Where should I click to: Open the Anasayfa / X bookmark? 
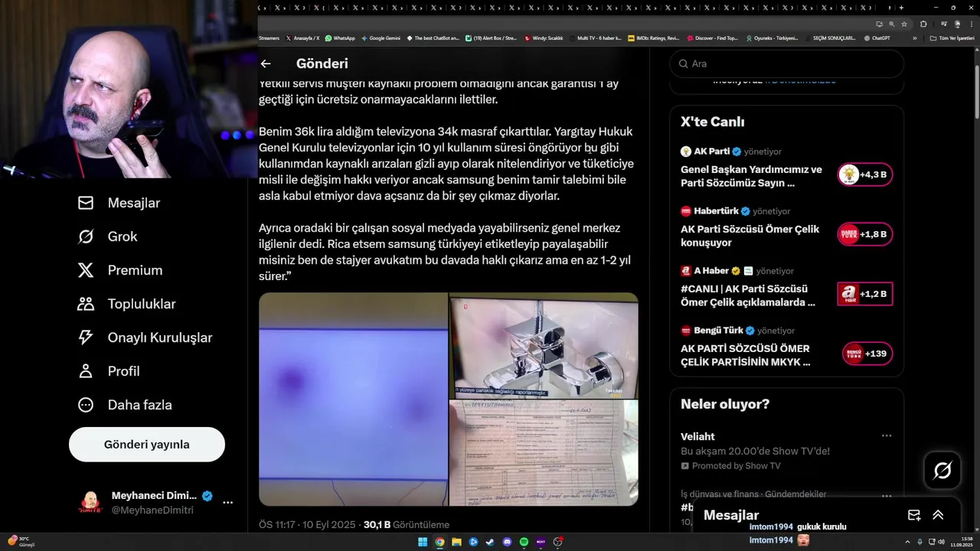click(302, 37)
